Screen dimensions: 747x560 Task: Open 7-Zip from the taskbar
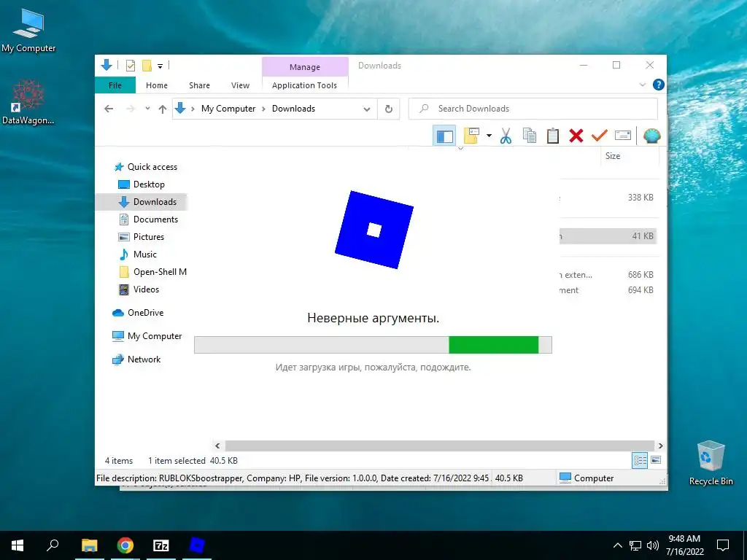click(161, 545)
